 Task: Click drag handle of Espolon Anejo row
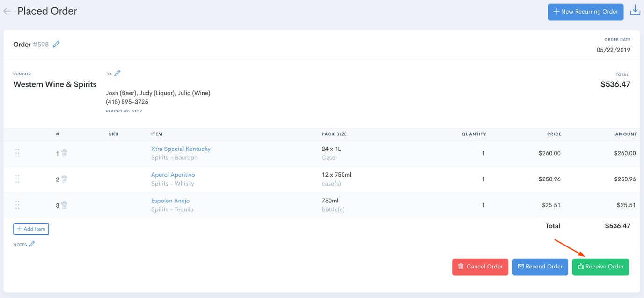[17, 205]
